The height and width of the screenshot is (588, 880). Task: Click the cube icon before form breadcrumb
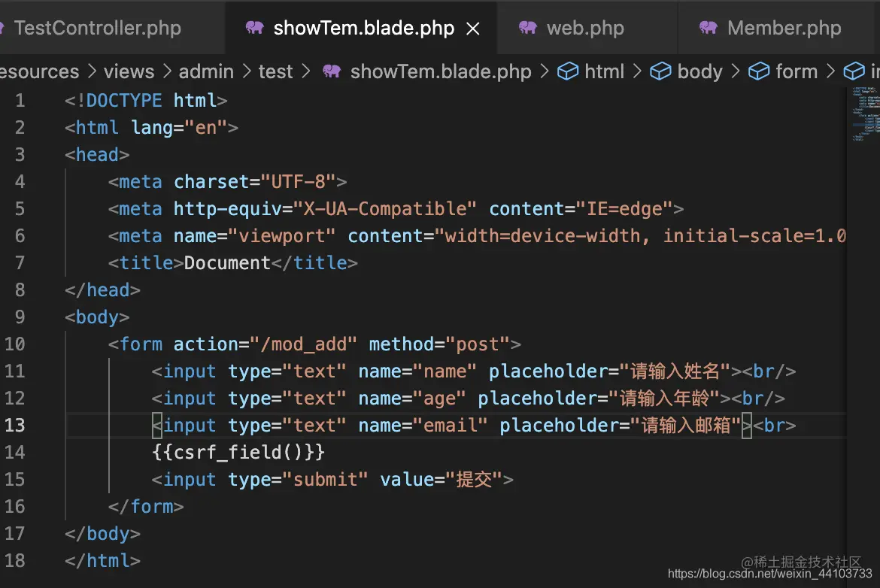pos(759,71)
